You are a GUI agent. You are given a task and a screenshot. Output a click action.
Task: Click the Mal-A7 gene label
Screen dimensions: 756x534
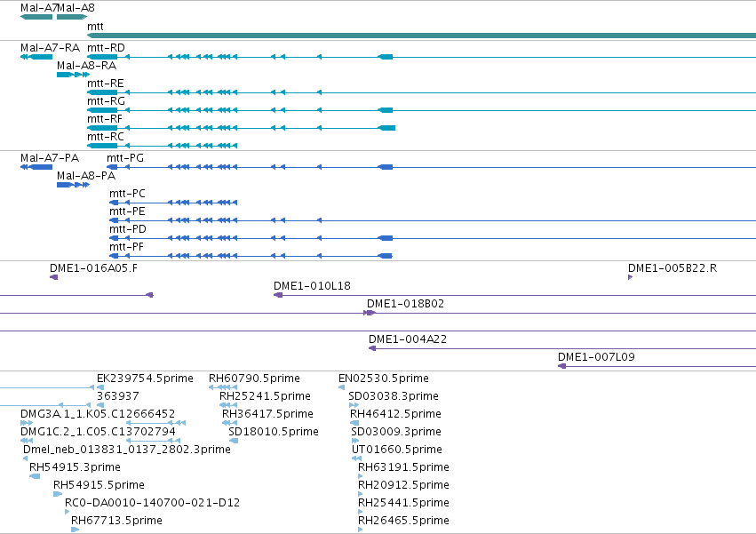click(38, 8)
